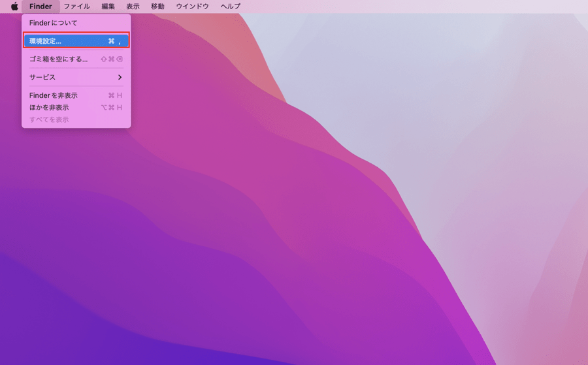Open the ファイル menu
Image resolution: width=588 pixels, height=365 pixels.
pos(76,7)
